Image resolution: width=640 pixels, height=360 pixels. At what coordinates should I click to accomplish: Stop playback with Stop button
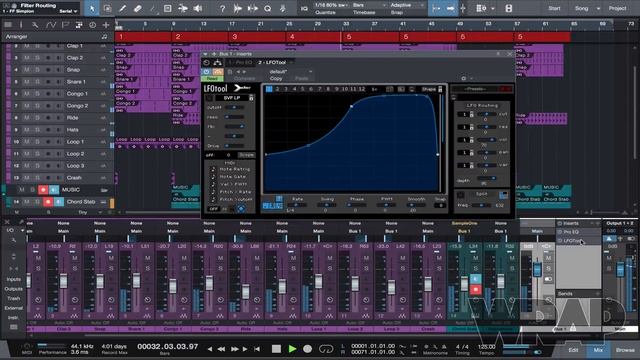(x=276, y=349)
